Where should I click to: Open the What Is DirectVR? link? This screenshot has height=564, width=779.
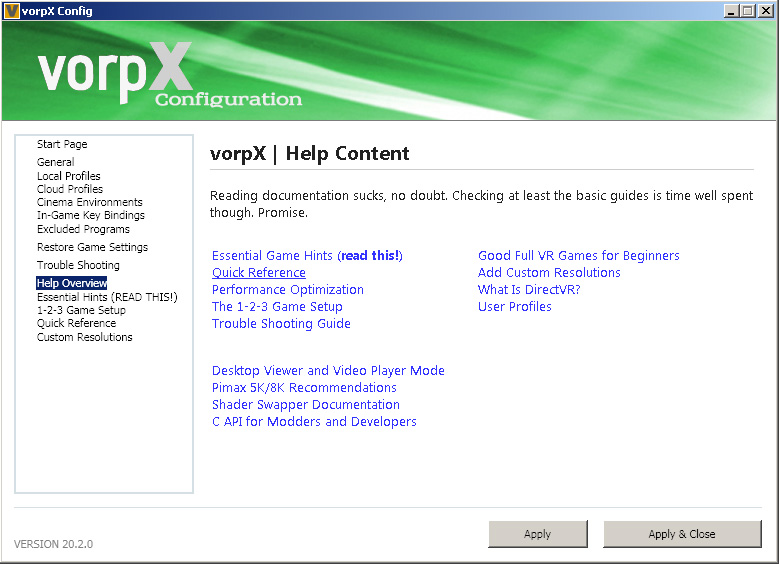pyautogui.click(x=529, y=290)
